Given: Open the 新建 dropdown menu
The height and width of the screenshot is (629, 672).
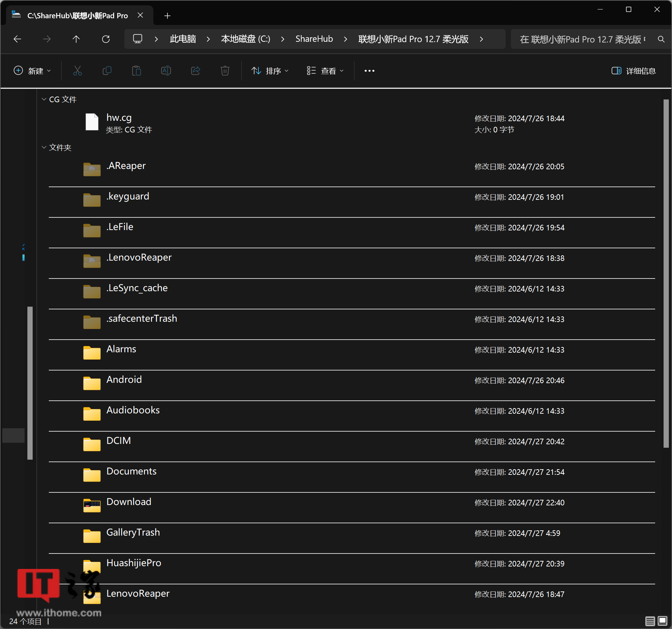Looking at the screenshot, I should click(32, 71).
